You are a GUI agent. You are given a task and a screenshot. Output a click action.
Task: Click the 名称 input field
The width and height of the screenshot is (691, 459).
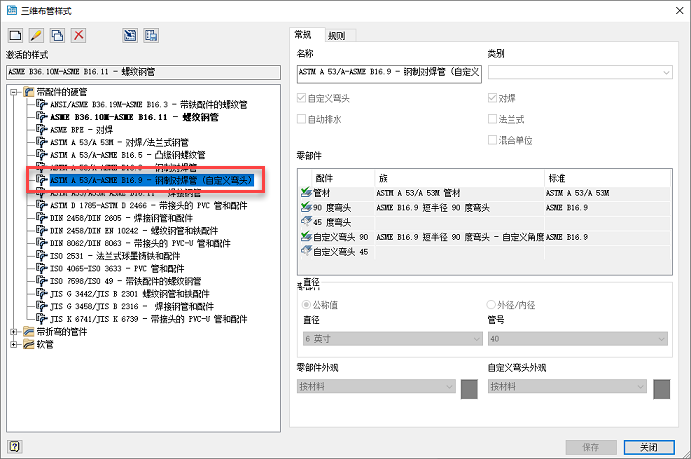click(389, 73)
